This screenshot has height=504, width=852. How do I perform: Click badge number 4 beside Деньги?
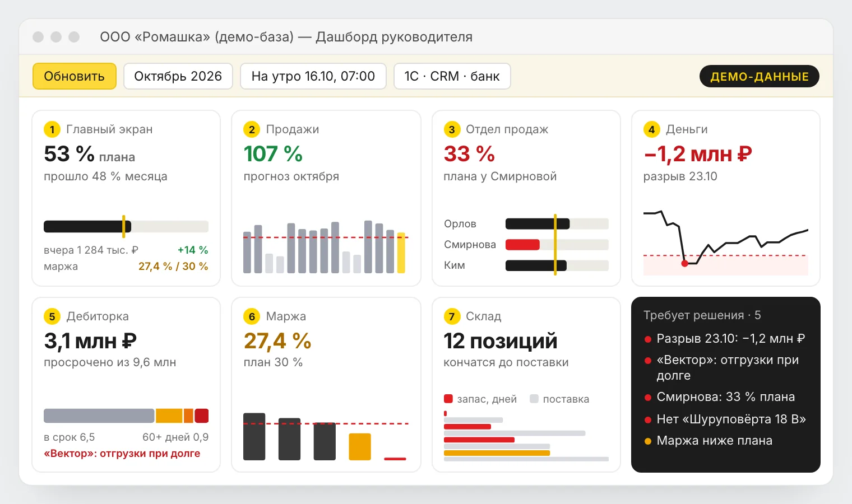651,129
